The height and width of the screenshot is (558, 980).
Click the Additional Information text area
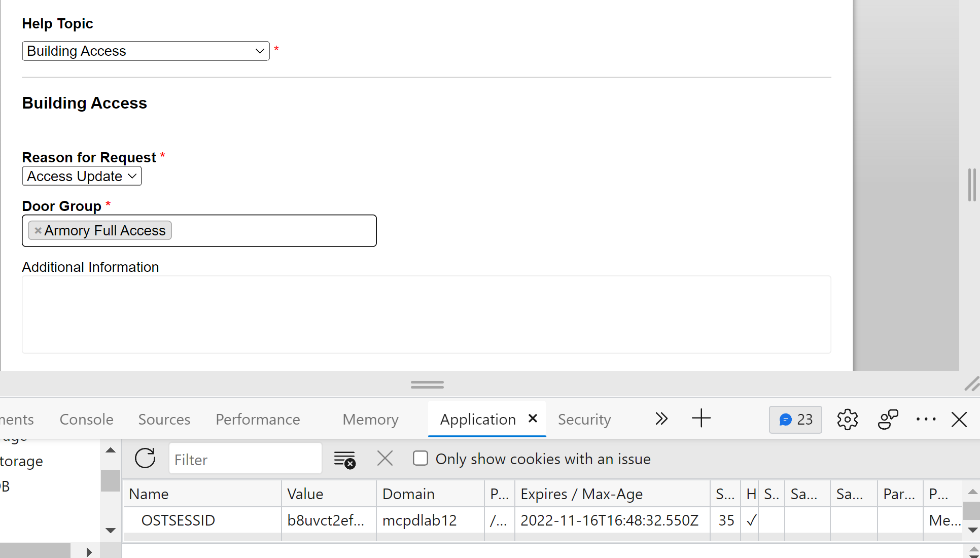coord(426,315)
